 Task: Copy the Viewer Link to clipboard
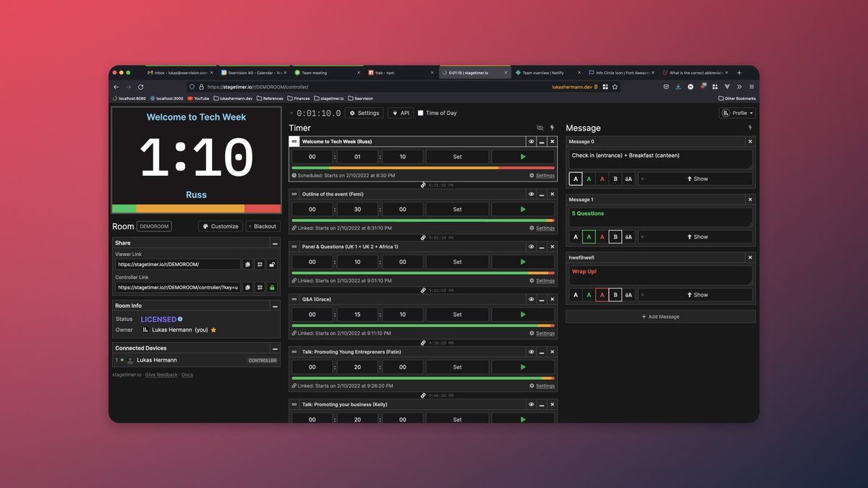point(247,265)
